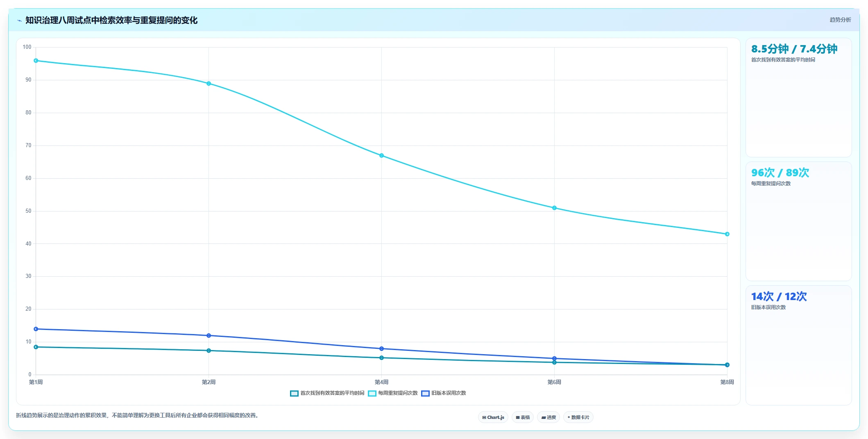Screen dimensions: 868x439
Task: Click the 第1周 label on the x-axis
Action: click(36, 382)
